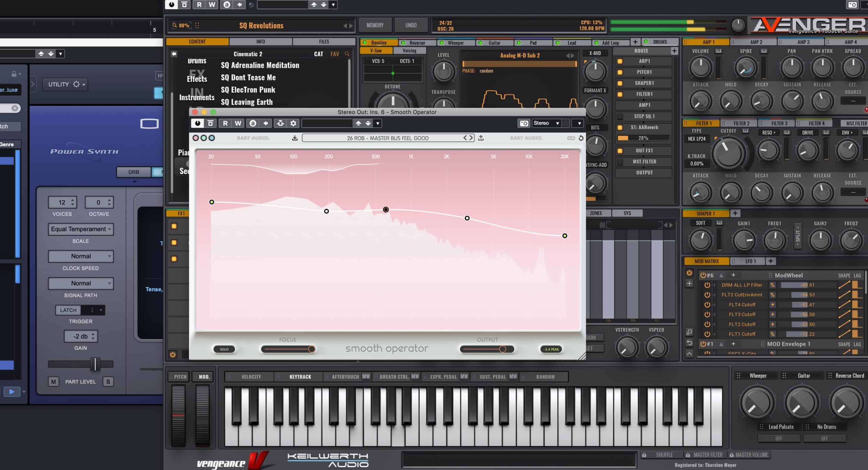Click the MEMORY button in Avenger
The height and width of the screenshot is (470, 868).
[x=375, y=25]
